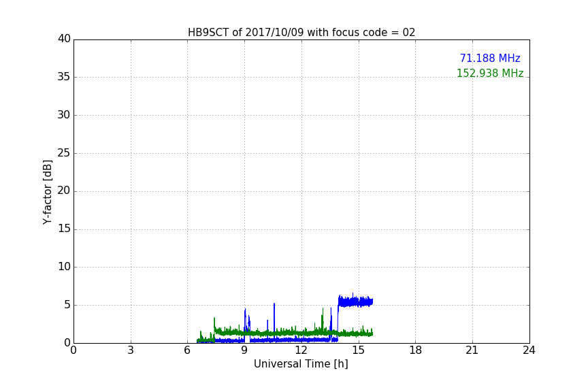Click the x-axis tick label 18
The image size is (588, 392).
(x=416, y=350)
